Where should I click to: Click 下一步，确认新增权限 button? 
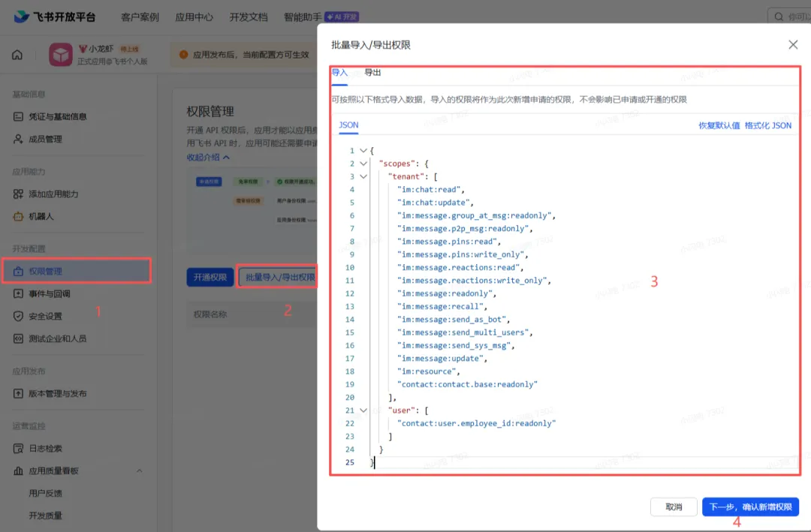[750, 507]
